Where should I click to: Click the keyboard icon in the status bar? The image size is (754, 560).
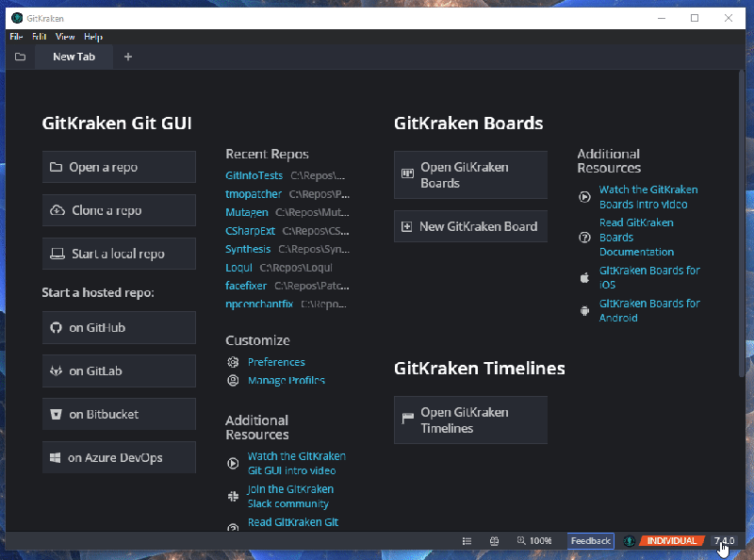click(x=494, y=541)
